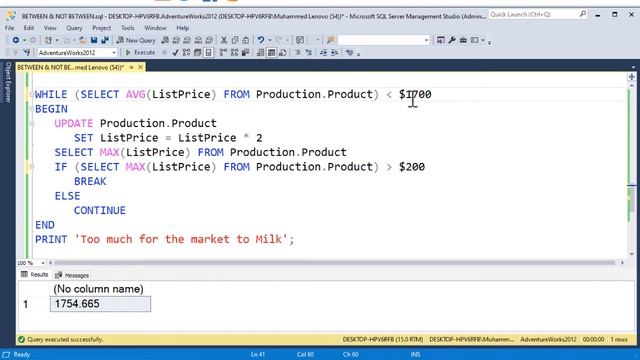Open Properties window via wrench icon
The height and width of the screenshot is (360, 640).
coord(452,40)
